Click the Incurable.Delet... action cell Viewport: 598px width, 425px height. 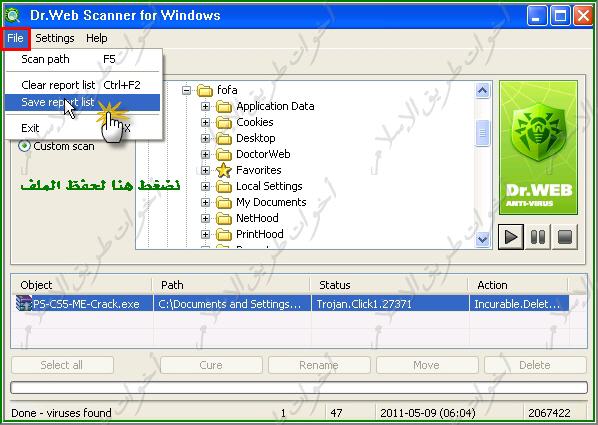519,304
